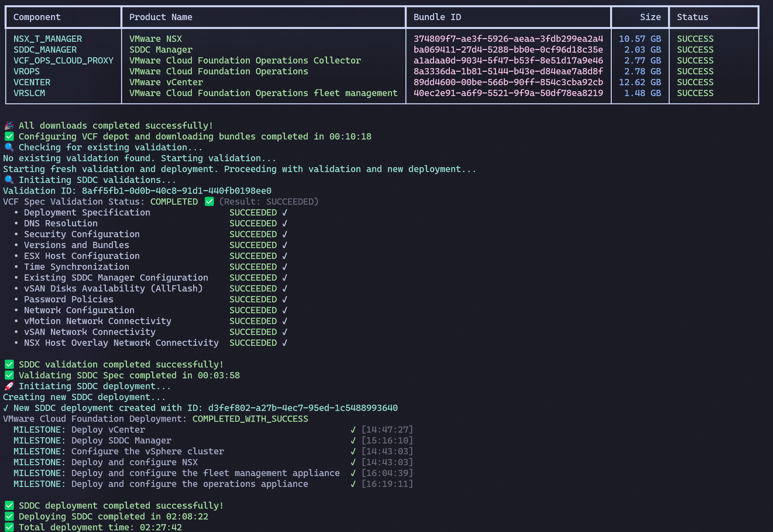
Task: Click product name 'VMware vCenter'
Action: point(166,82)
